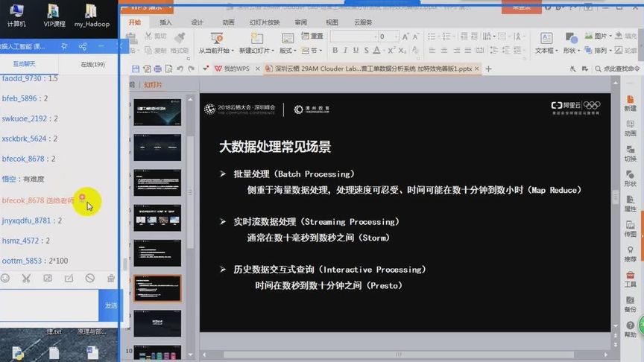Click the print icon in quick access toolbar
Image resolution: width=644 pixels, height=362 pixels.
[x=158, y=69]
